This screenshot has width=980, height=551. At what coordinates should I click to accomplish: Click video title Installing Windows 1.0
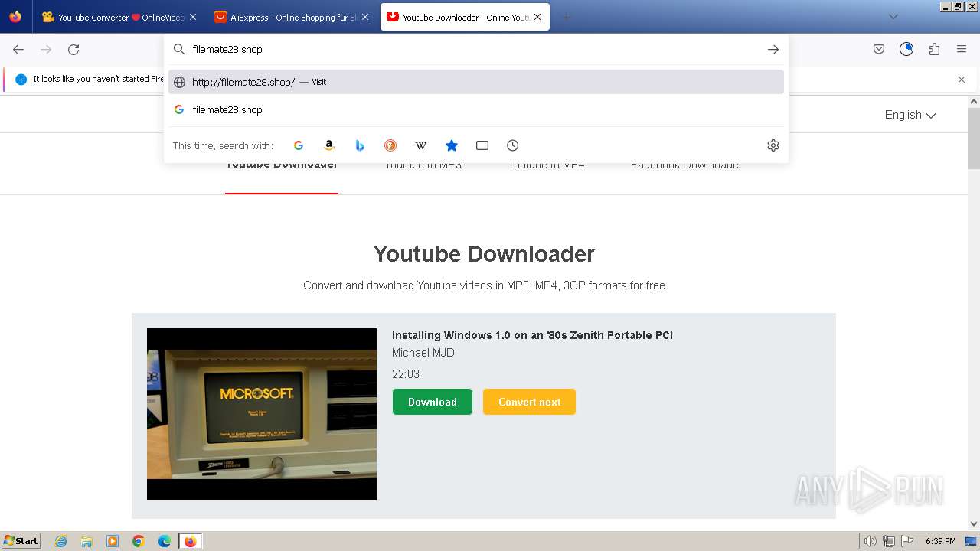point(532,335)
